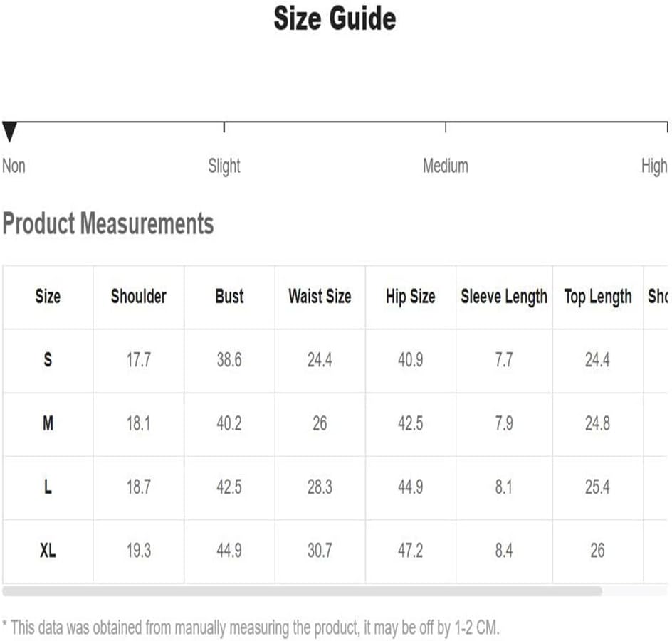Select the Waist Size column header
Screen dimensions: 672x641
[320, 296]
